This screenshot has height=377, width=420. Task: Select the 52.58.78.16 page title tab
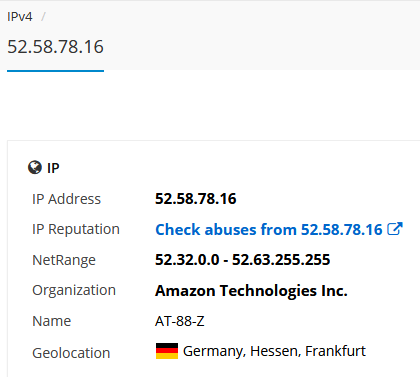55,47
